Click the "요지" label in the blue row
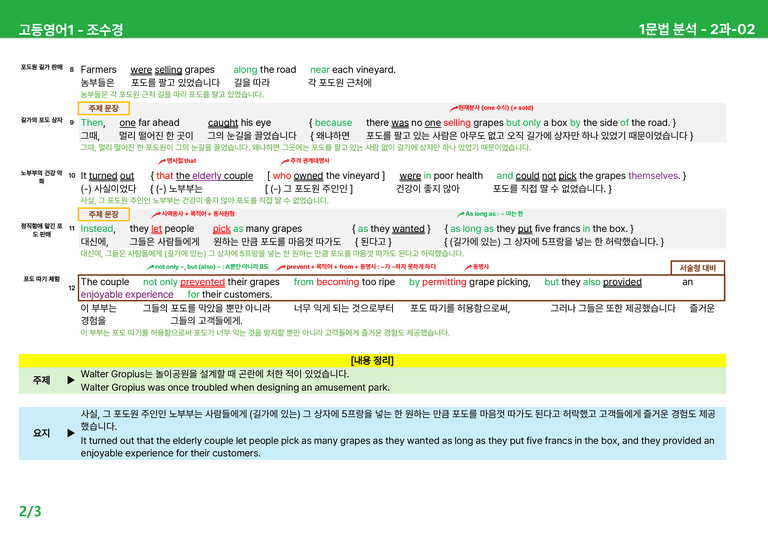768x543 pixels. pyautogui.click(x=41, y=433)
